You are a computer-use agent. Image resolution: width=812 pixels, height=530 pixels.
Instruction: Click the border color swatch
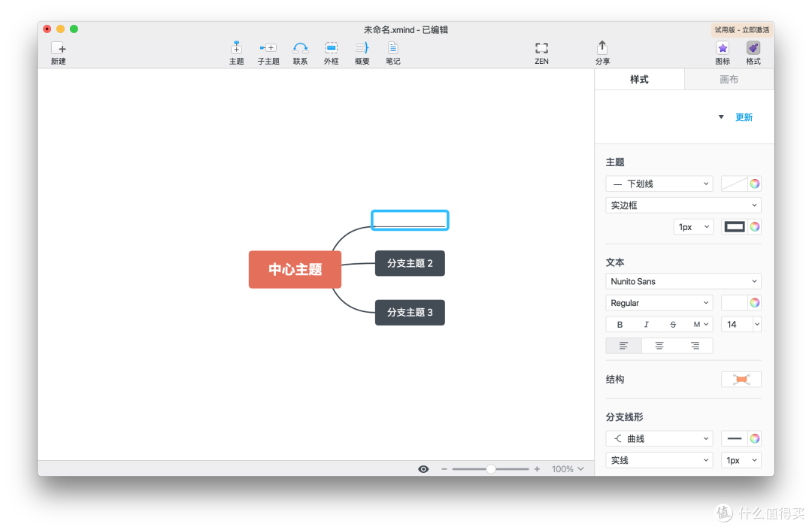(x=735, y=227)
